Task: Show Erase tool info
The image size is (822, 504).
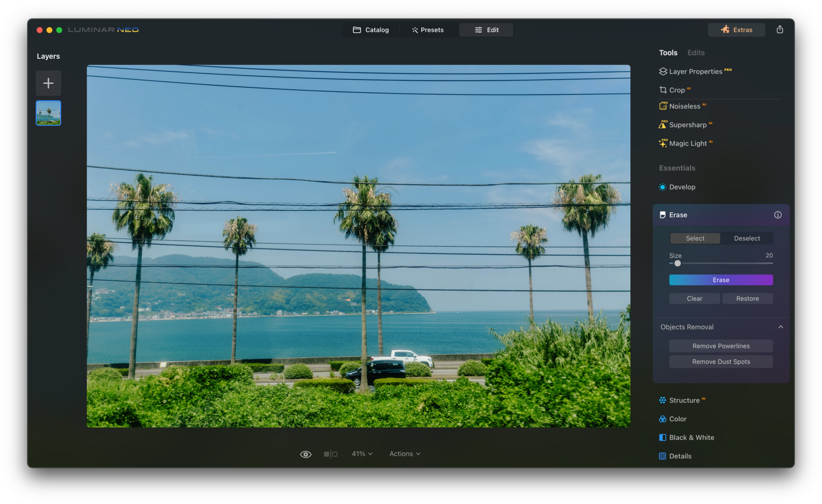Action: (778, 215)
